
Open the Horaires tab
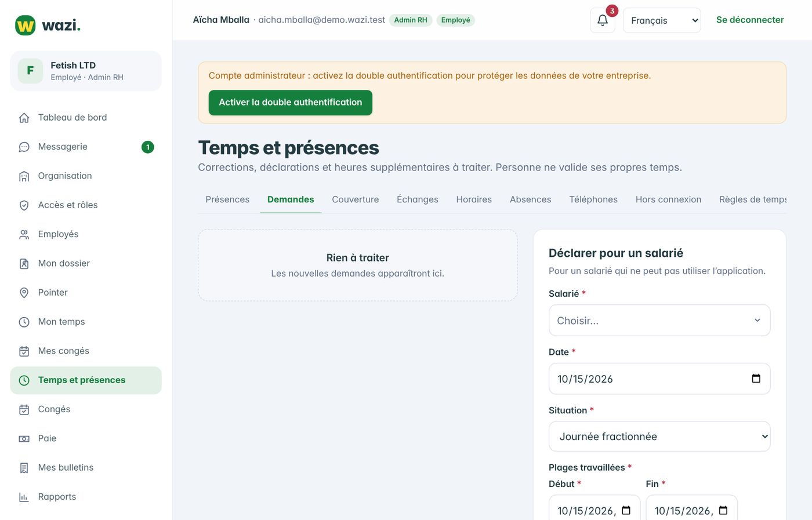474,199
